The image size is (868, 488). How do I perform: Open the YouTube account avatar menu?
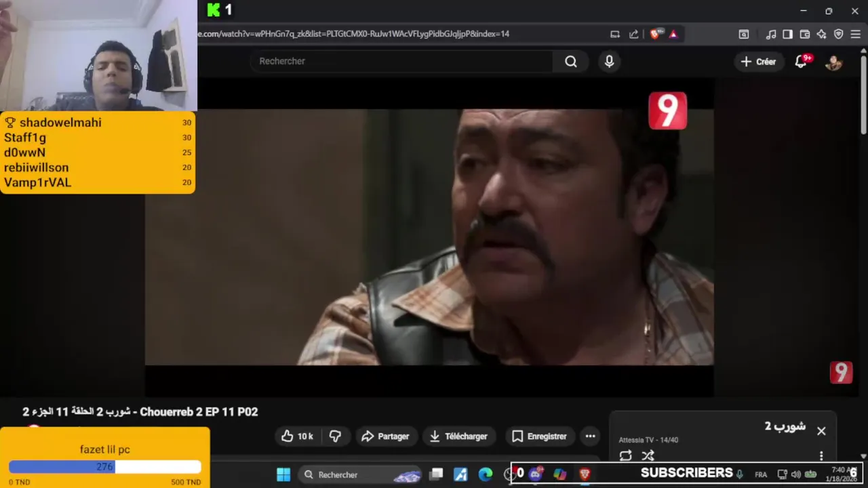[833, 62]
